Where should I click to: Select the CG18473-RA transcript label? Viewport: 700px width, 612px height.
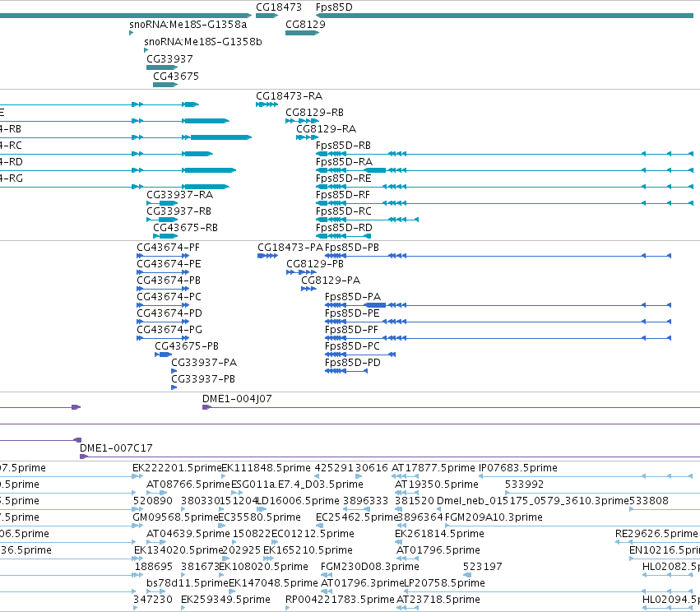(289, 96)
